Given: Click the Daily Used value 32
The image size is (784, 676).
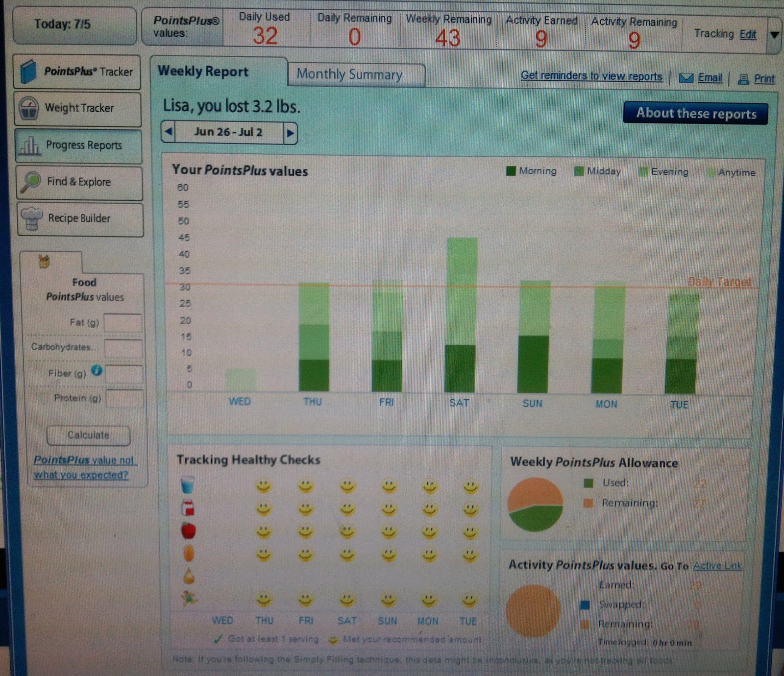Looking at the screenshot, I should pyautogui.click(x=265, y=36).
